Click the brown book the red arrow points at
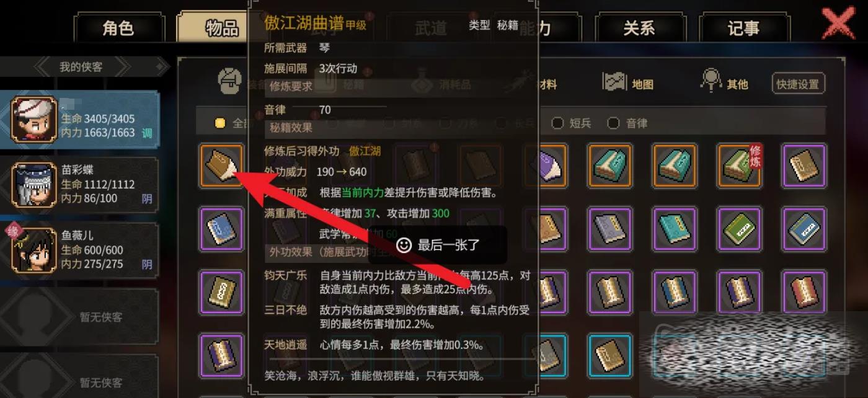This screenshot has height=398, width=868. 221,166
